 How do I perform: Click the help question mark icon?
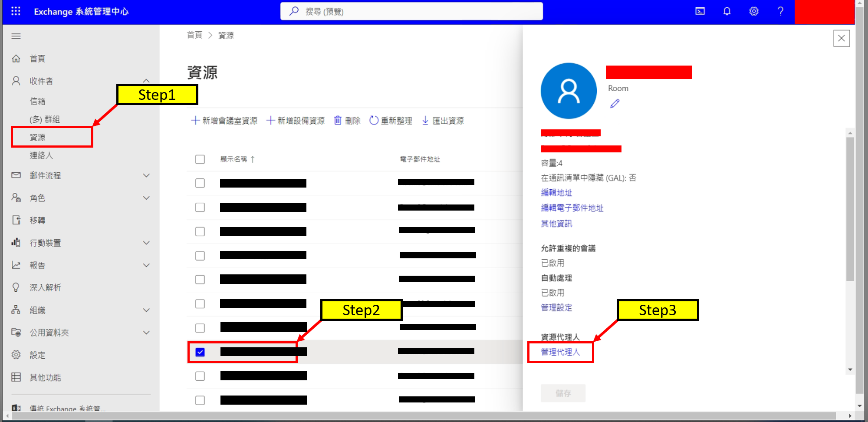(780, 11)
